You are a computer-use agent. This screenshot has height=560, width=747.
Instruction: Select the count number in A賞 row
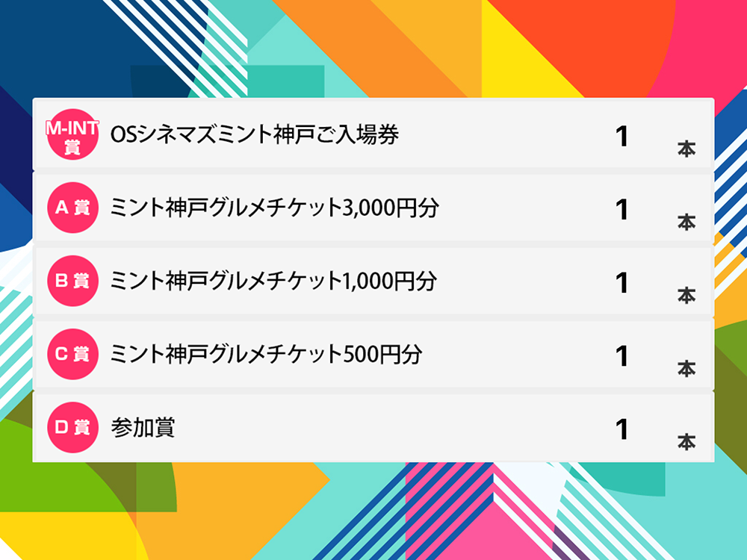click(x=622, y=210)
